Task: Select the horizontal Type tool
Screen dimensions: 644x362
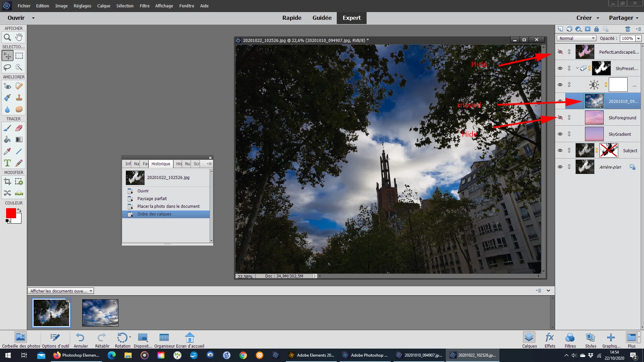Action: tap(7, 163)
